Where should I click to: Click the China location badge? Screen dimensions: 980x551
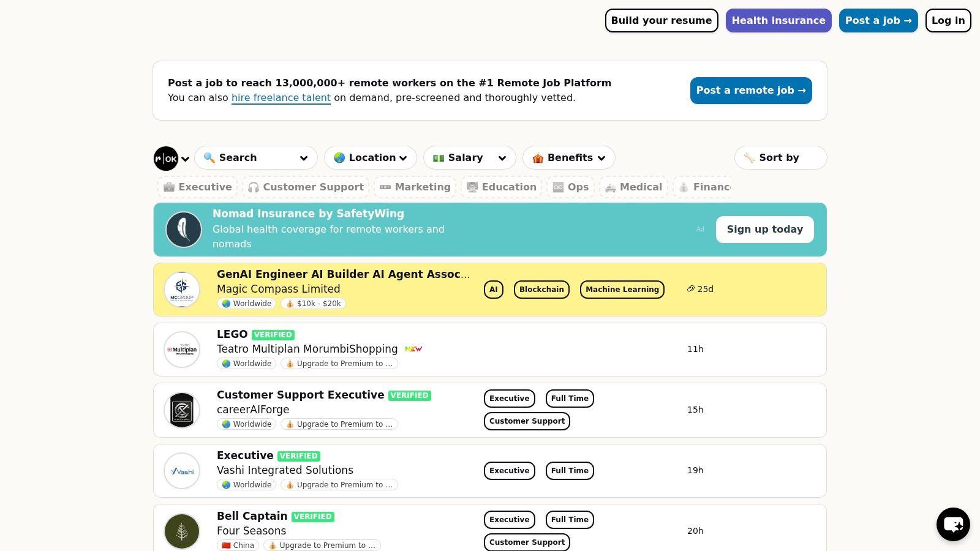(x=238, y=545)
